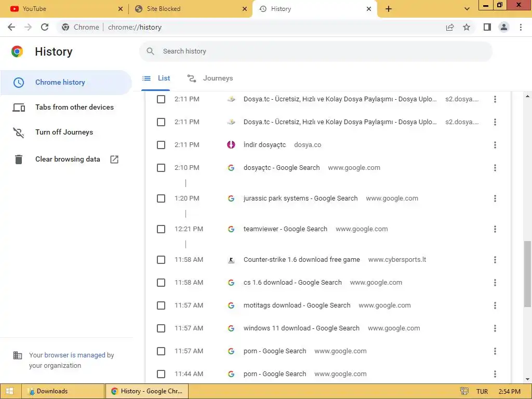
Task: Open more actions for jurassic park systems entry
Action: [495, 198]
